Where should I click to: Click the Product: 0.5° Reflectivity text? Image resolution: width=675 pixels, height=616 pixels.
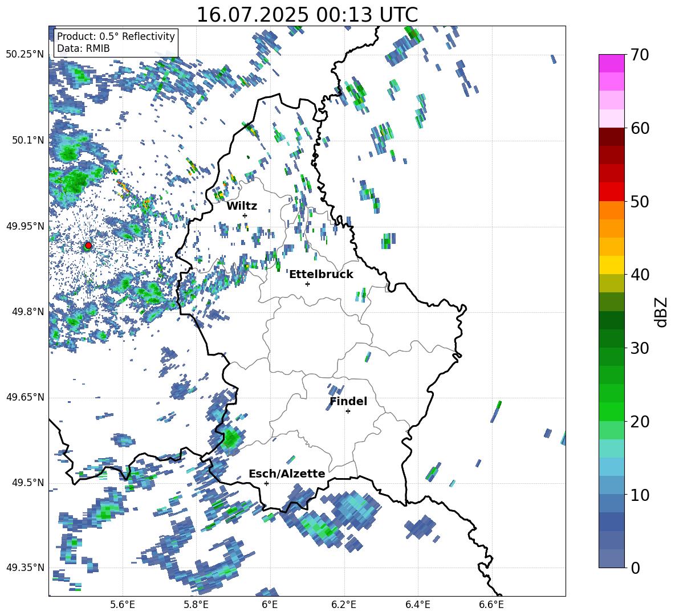coord(116,36)
